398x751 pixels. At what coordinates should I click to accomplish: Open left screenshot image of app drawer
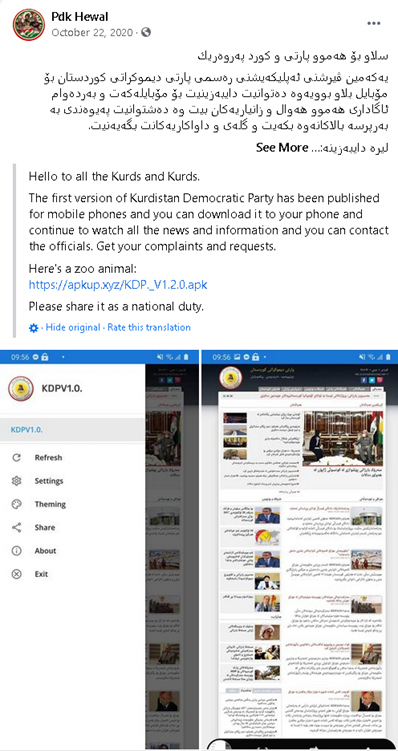point(99,550)
